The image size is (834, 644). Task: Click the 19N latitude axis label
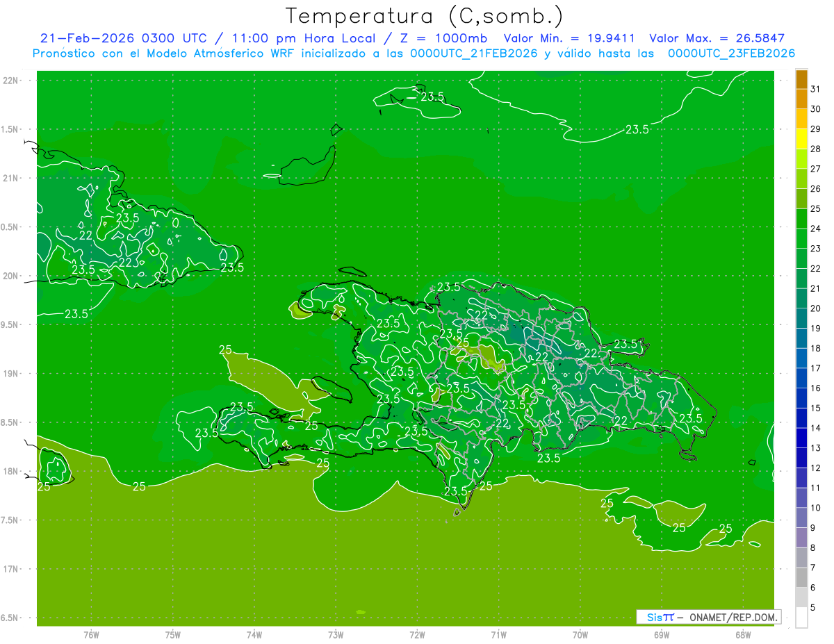click(x=11, y=374)
